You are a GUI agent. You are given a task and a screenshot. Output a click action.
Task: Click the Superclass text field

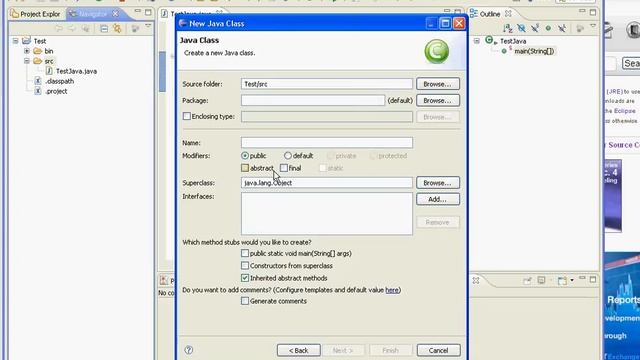[327, 182]
